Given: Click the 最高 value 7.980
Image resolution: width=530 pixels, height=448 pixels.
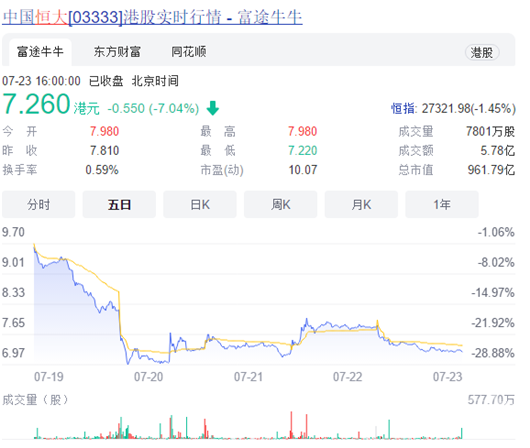Looking at the screenshot, I should pyautogui.click(x=303, y=131).
